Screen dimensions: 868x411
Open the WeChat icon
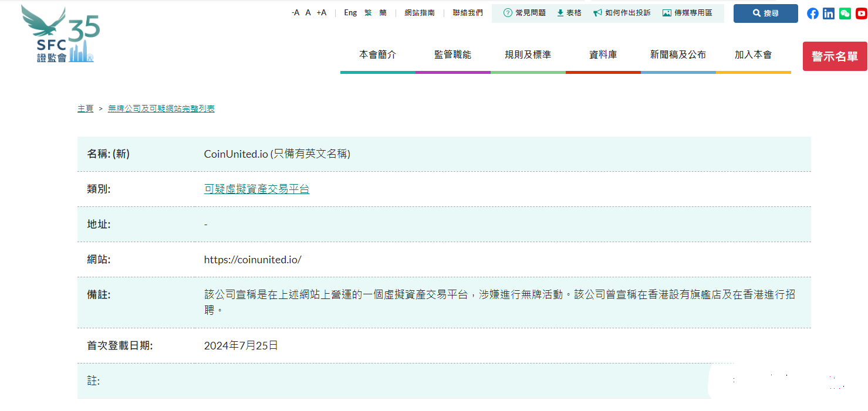(x=845, y=13)
